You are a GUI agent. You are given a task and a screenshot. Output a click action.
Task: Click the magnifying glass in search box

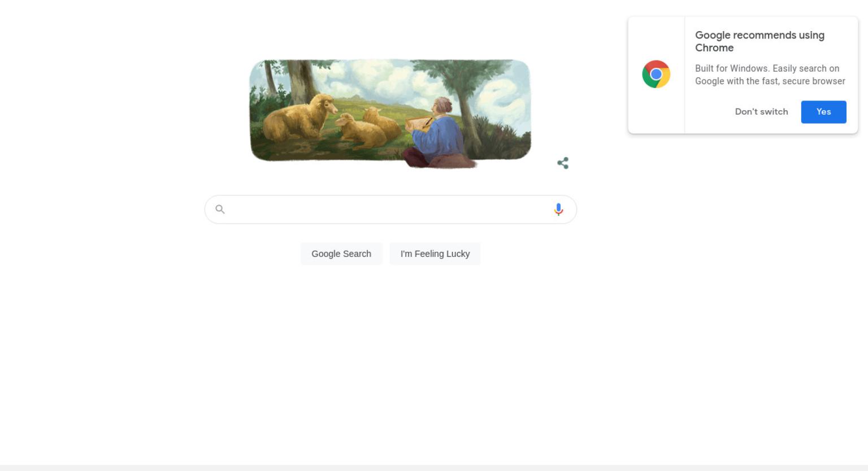click(220, 210)
